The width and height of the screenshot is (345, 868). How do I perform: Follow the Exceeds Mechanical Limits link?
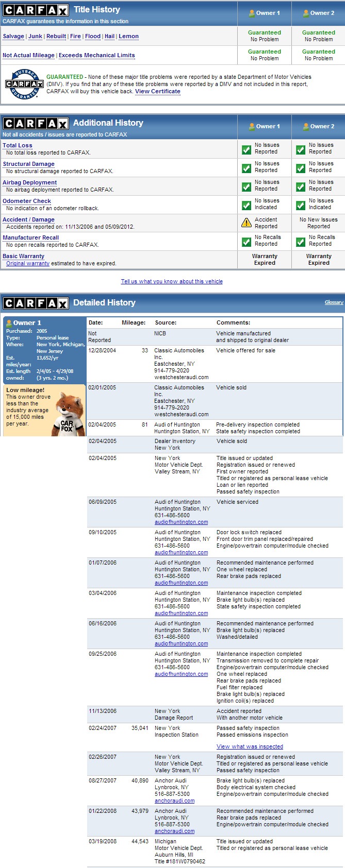click(97, 56)
